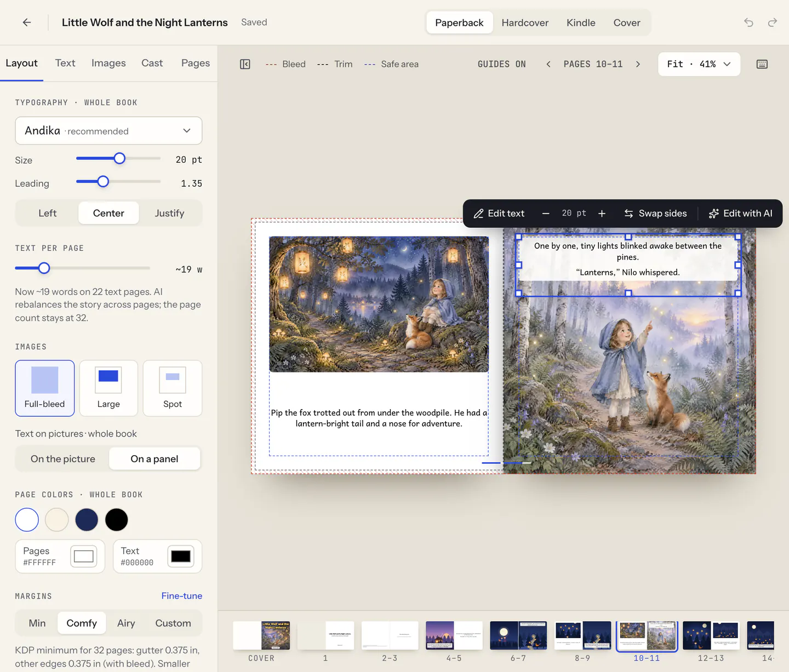
Task: Click Edit text pencil button
Action: point(499,214)
